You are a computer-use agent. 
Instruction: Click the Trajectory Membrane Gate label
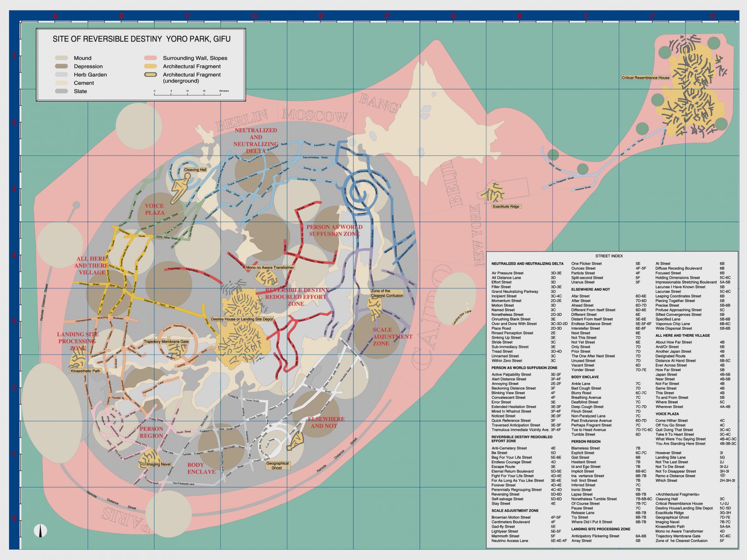(166, 342)
